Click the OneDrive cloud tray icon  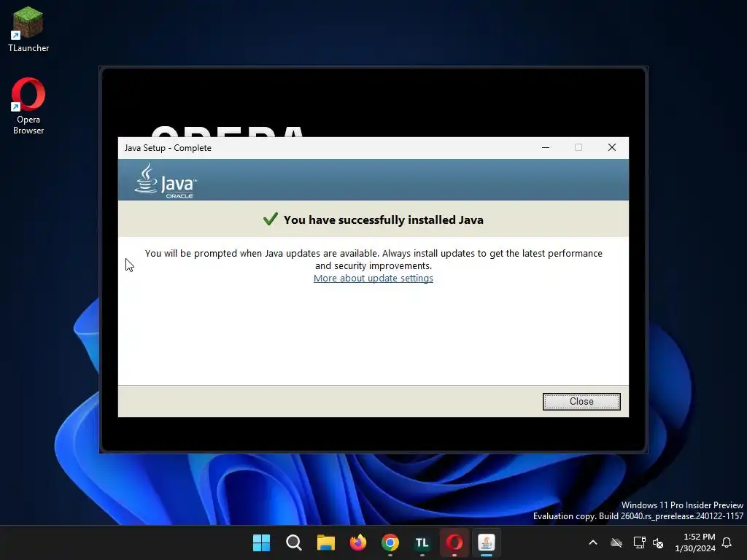tap(616, 542)
